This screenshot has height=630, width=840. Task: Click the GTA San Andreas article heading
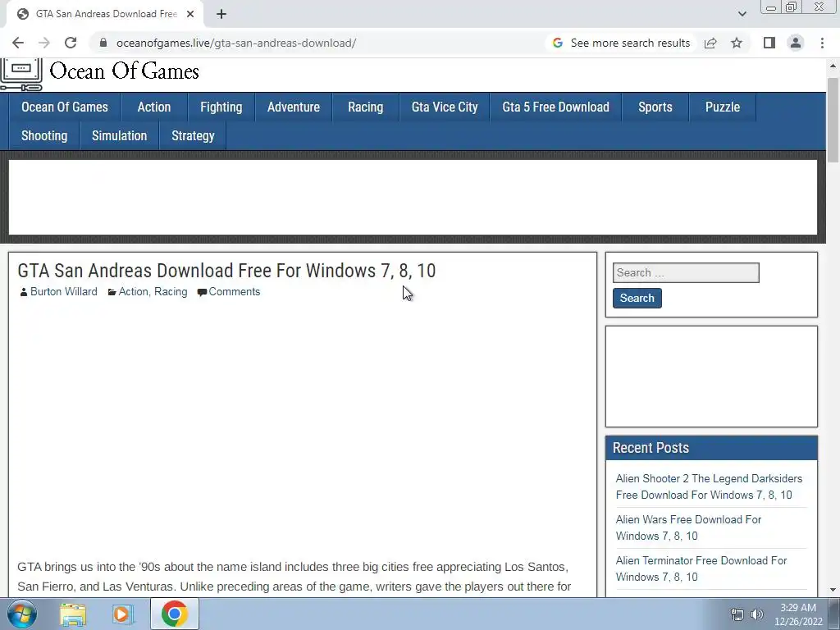(226, 271)
